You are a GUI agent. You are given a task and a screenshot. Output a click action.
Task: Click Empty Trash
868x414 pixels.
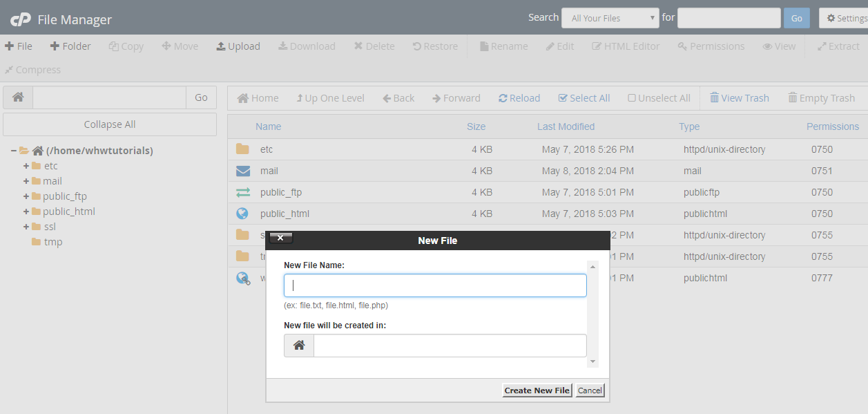click(822, 97)
